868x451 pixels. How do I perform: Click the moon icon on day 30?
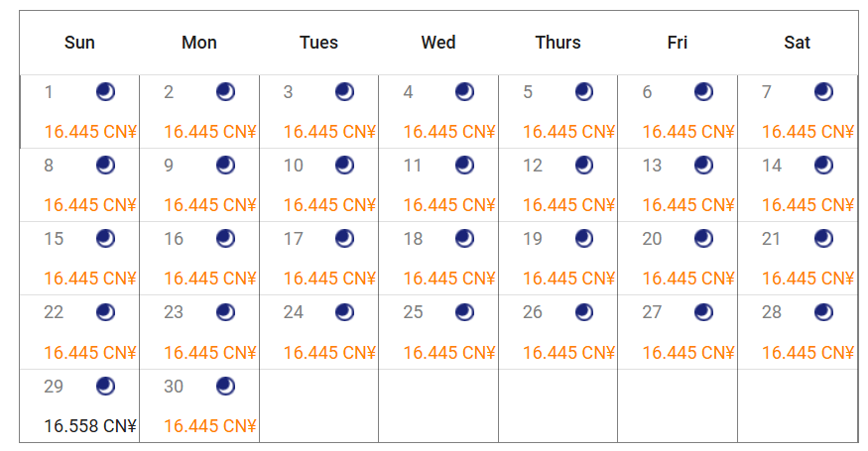(x=225, y=386)
